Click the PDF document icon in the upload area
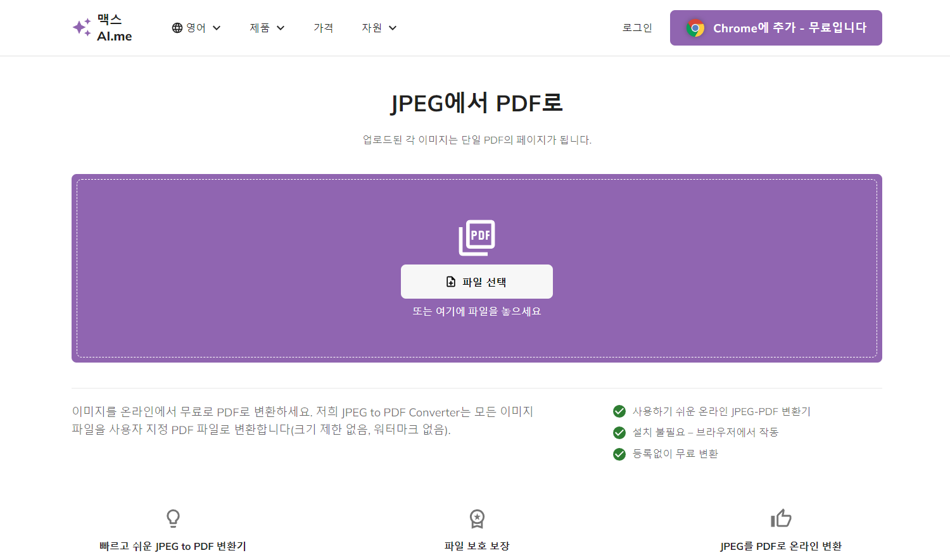Image resolution: width=950 pixels, height=560 pixels. point(476,237)
